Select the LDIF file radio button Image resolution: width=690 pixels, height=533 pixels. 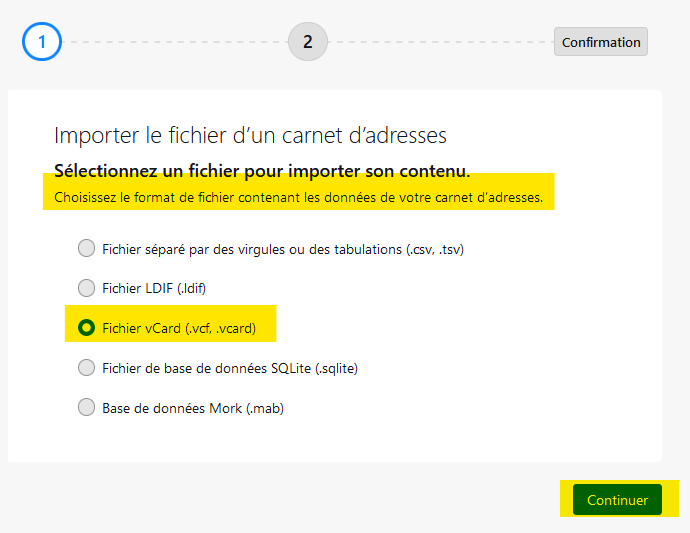click(x=87, y=288)
